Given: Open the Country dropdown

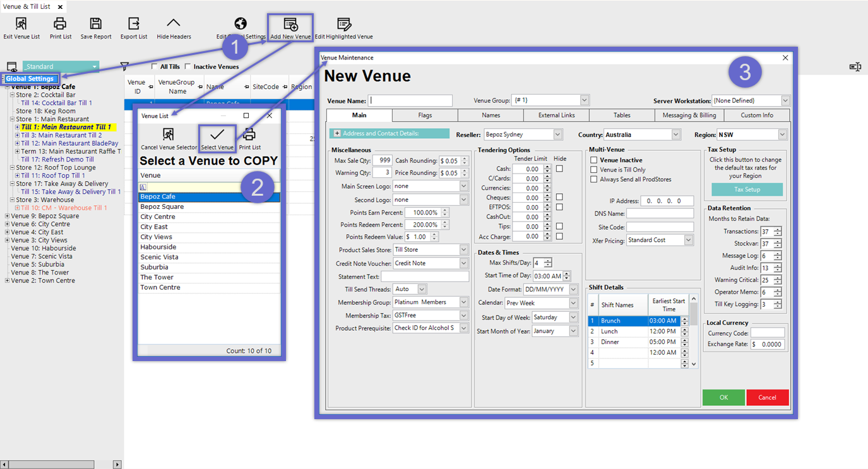Looking at the screenshot, I should tap(676, 134).
